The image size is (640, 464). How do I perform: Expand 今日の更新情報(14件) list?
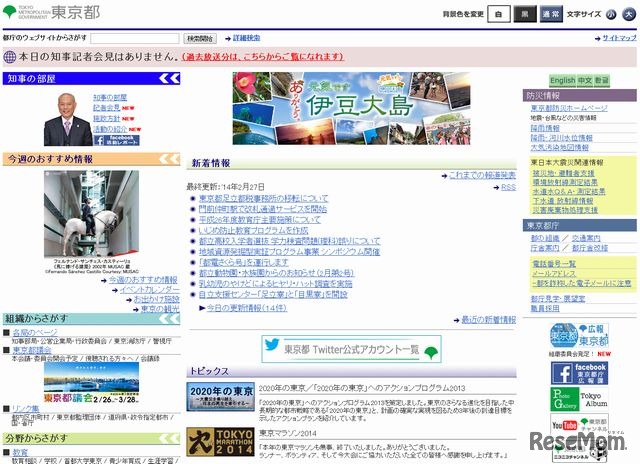[x=247, y=308]
